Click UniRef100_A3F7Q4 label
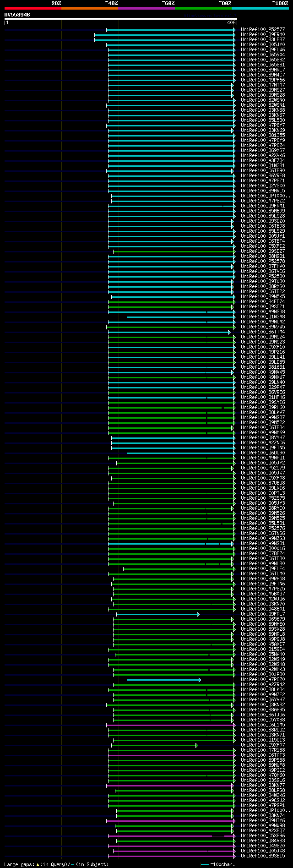This screenshot has width=293, height=868. (x=263, y=161)
